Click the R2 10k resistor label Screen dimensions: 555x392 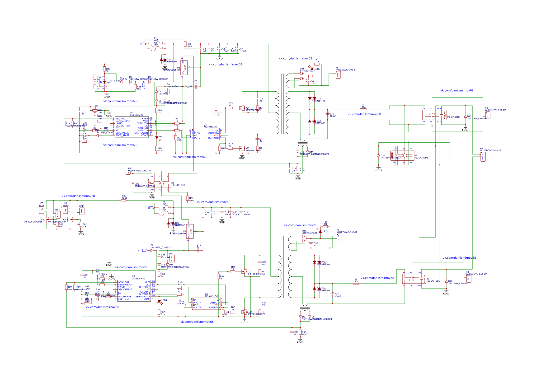point(325,223)
